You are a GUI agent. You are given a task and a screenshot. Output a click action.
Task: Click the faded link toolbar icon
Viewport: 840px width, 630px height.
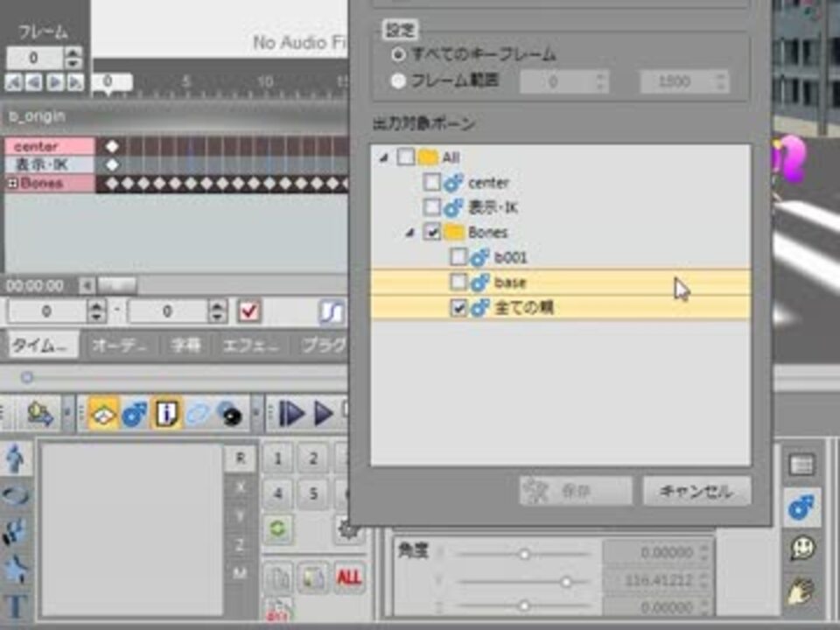[199, 414]
